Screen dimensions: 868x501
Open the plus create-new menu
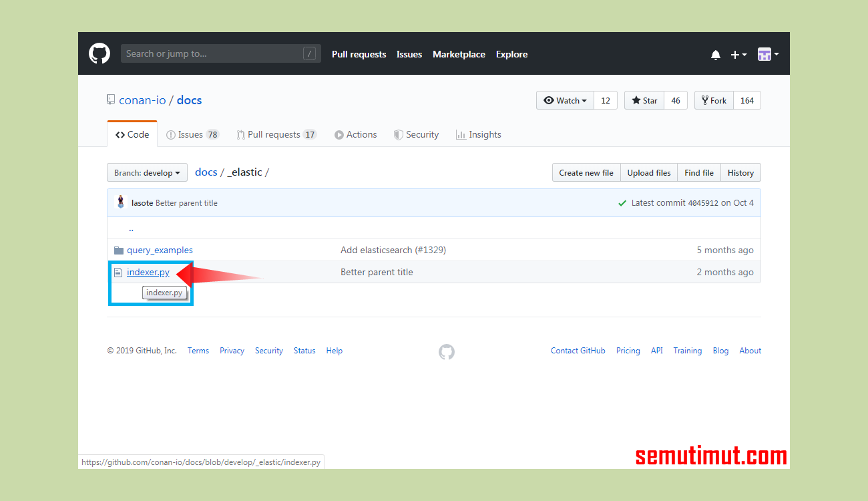click(738, 55)
